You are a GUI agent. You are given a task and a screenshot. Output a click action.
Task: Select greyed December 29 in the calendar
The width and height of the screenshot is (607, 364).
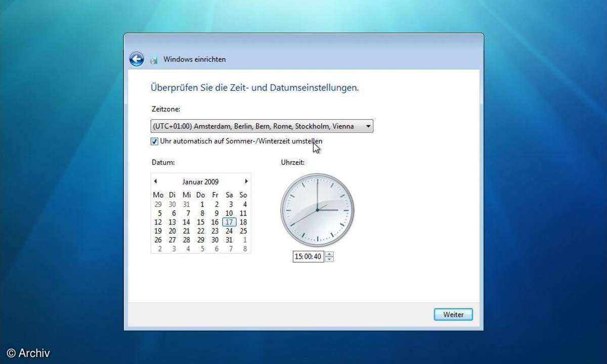pyautogui.click(x=158, y=204)
